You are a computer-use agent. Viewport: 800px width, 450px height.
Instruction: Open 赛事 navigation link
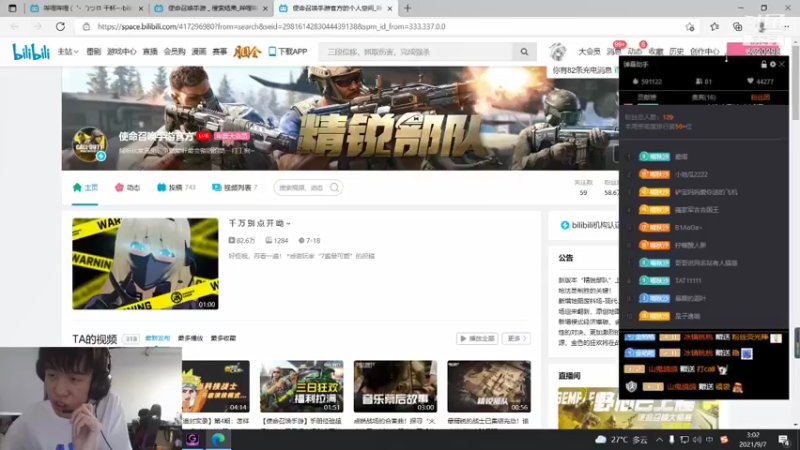pos(219,52)
